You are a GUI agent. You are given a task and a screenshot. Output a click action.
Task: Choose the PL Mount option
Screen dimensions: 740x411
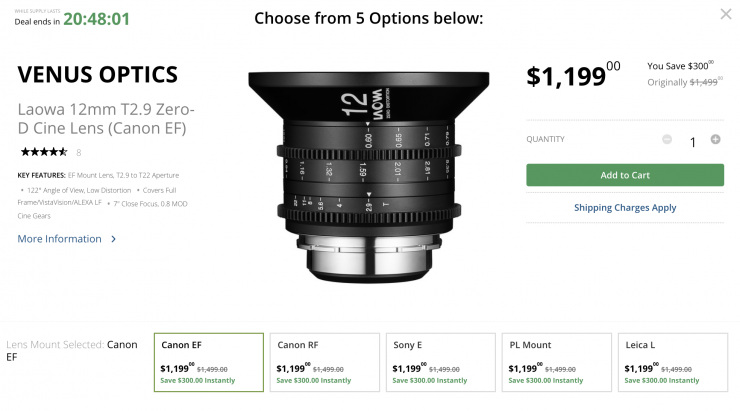pyautogui.click(x=557, y=362)
